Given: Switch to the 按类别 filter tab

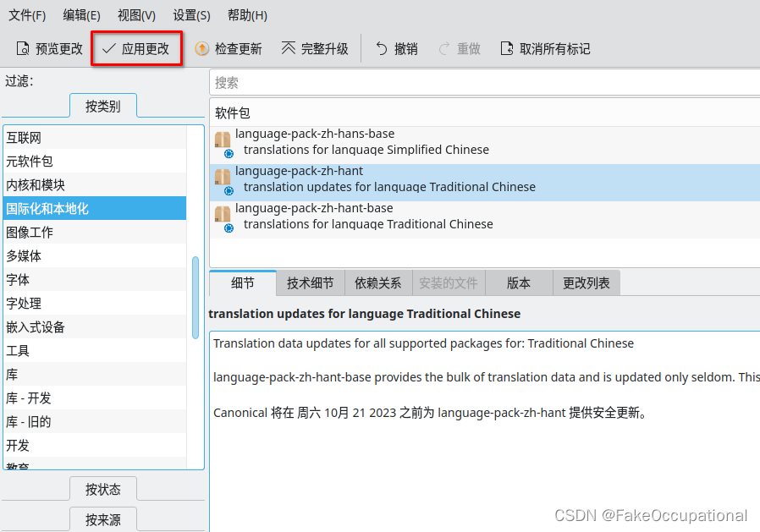Looking at the screenshot, I should (103, 106).
